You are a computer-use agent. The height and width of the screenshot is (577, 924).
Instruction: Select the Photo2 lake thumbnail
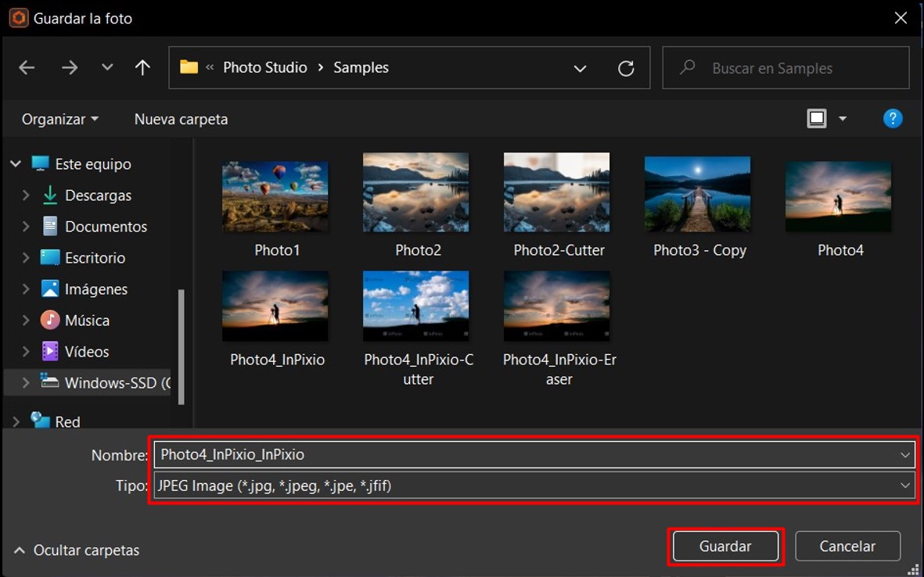coord(416,192)
